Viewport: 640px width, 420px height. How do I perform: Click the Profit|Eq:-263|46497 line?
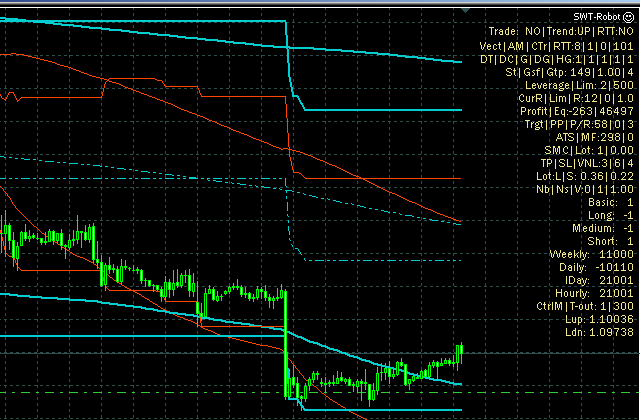(x=577, y=111)
